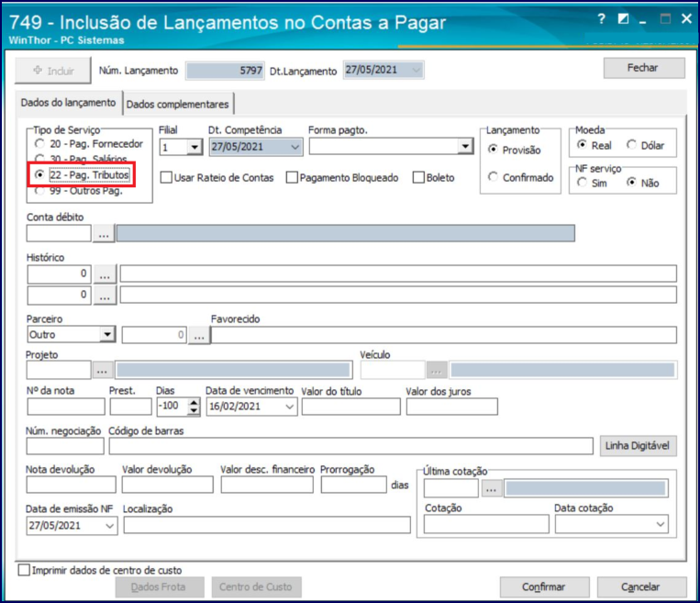Screen dimensions: 700x603
Task: Expand Data de emissão NF date picker
Action: coord(109,526)
